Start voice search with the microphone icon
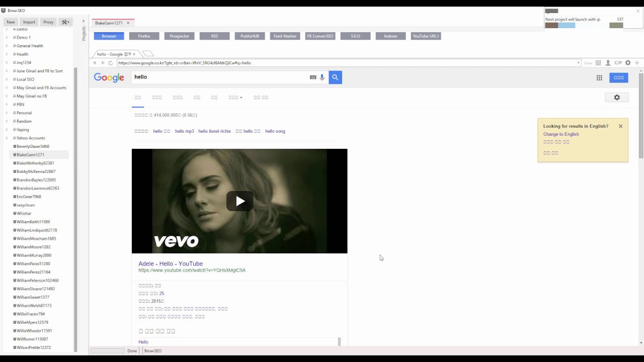The image size is (644, 362). [x=322, y=77]
